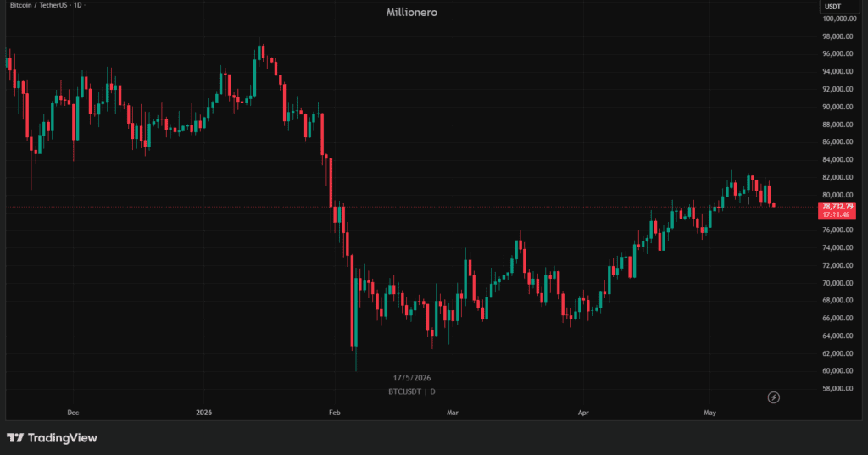The image size is (868, 455).
Task: Click the lightning bolt go-to-realtime icon
Action: tap(773, 397)
